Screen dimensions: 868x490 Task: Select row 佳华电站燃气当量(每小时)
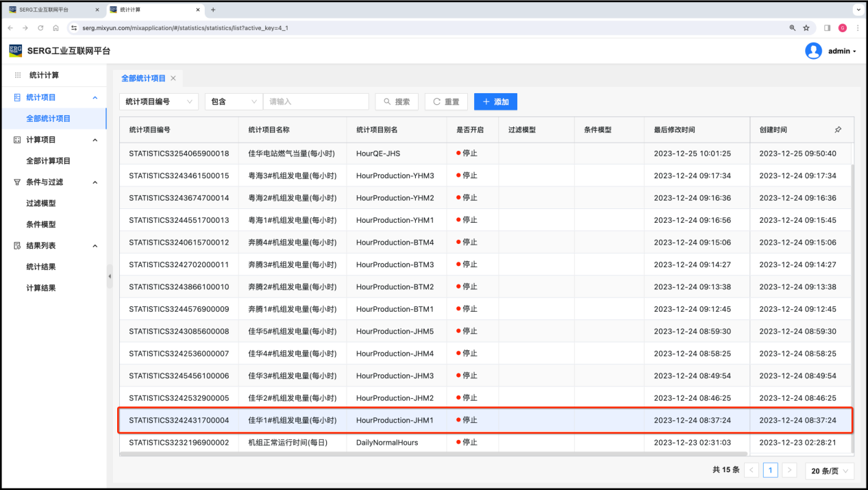pos(291,154)
